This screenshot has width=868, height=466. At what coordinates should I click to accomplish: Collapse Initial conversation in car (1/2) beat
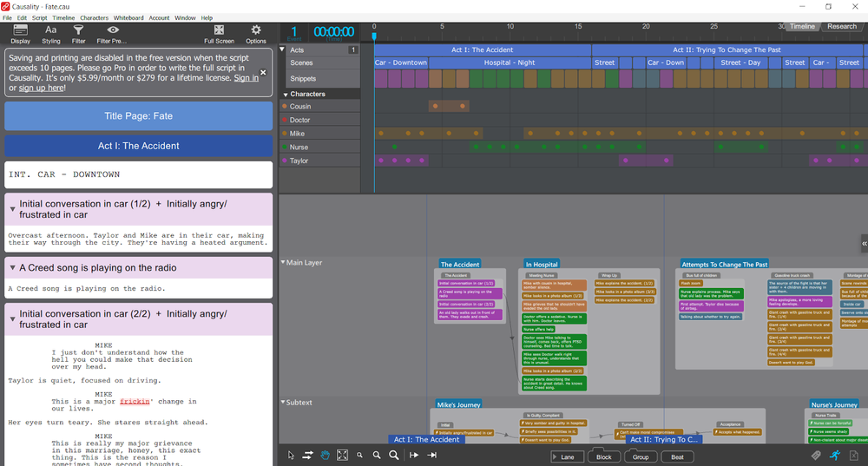12,209
